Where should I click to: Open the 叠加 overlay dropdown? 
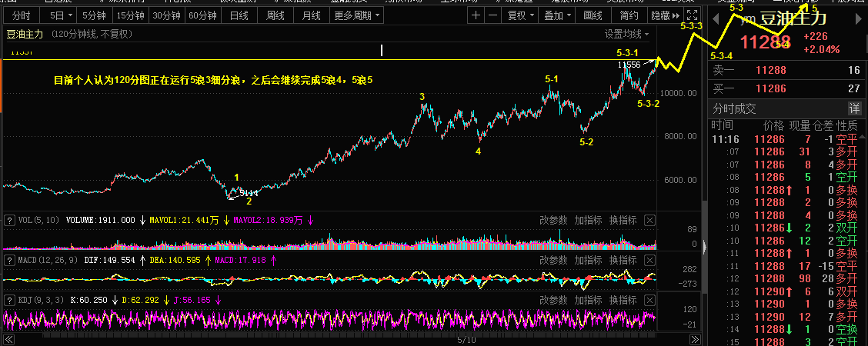tap(557, 15)
